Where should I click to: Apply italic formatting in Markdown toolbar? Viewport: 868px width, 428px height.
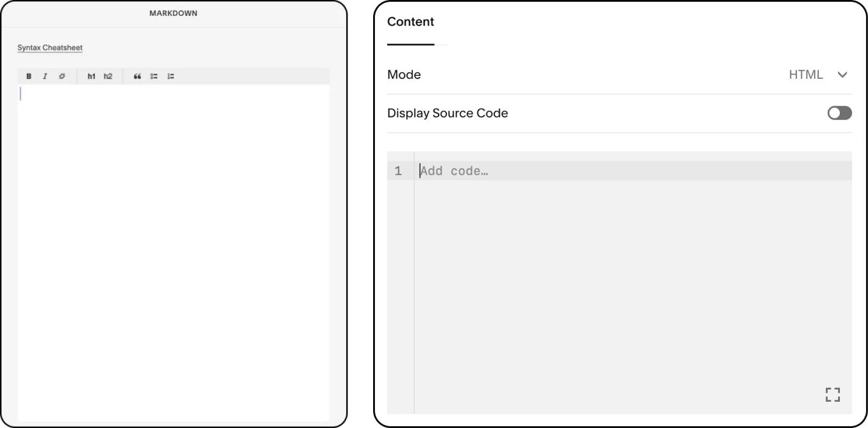point(45,76)
